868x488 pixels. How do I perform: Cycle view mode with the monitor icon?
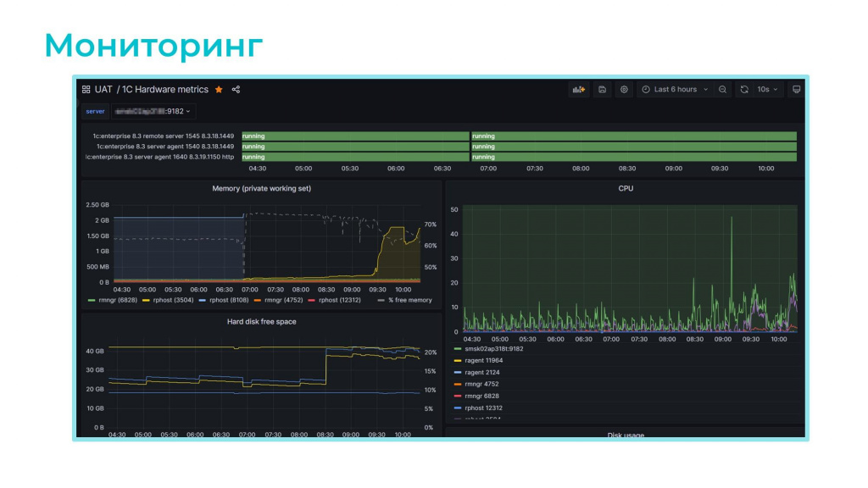point(796,90)
